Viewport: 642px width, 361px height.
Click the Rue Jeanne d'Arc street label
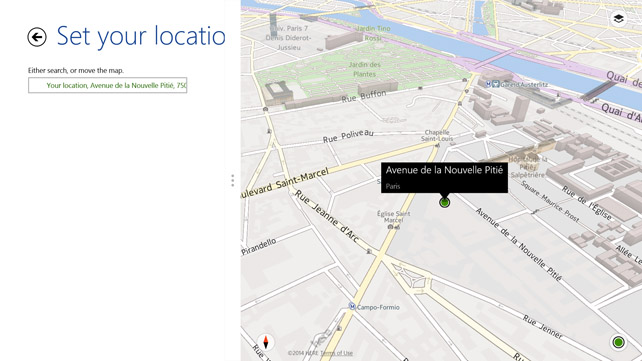[x=327, y=216]
